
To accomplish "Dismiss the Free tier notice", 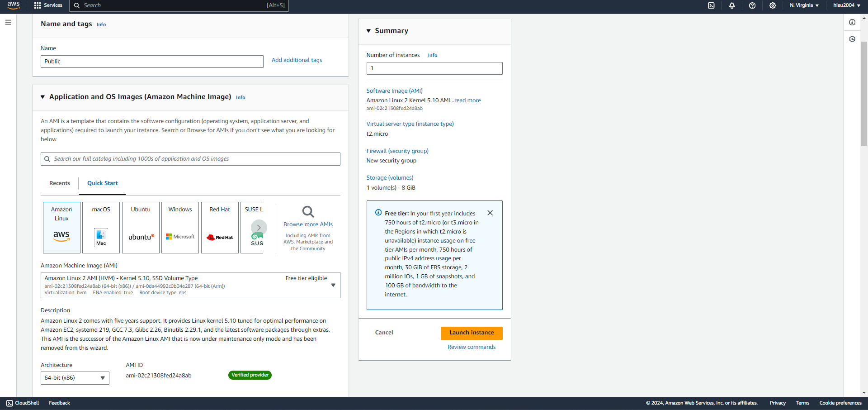I will click(490, 213).
